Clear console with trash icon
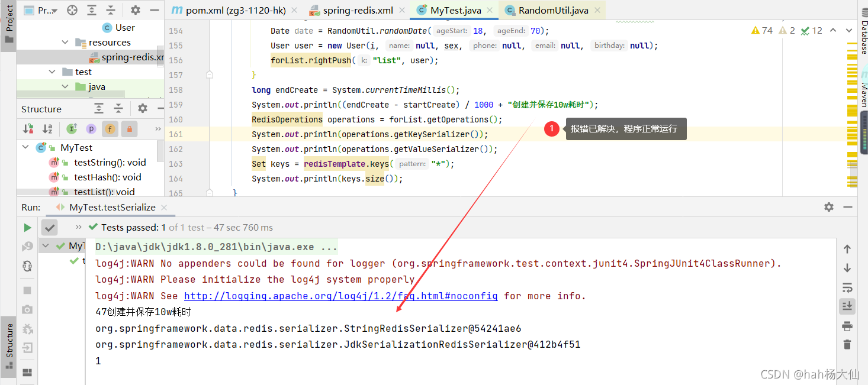 (847, 345)
